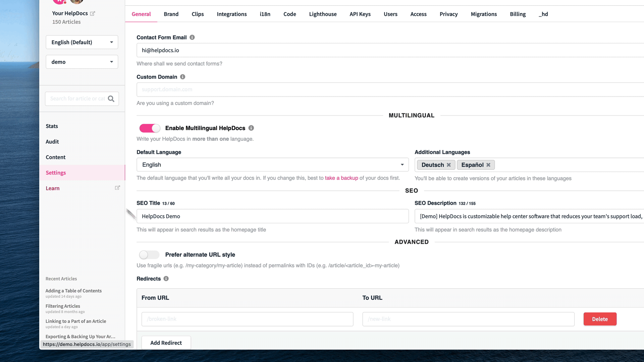Open Your HelpDocs link
This screenshot has height=362, width=644.
70,13
